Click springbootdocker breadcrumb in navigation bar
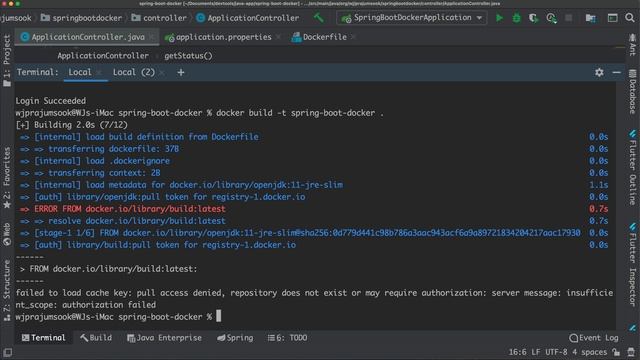This screenshot has height=360, width=640. coord(81,18)
